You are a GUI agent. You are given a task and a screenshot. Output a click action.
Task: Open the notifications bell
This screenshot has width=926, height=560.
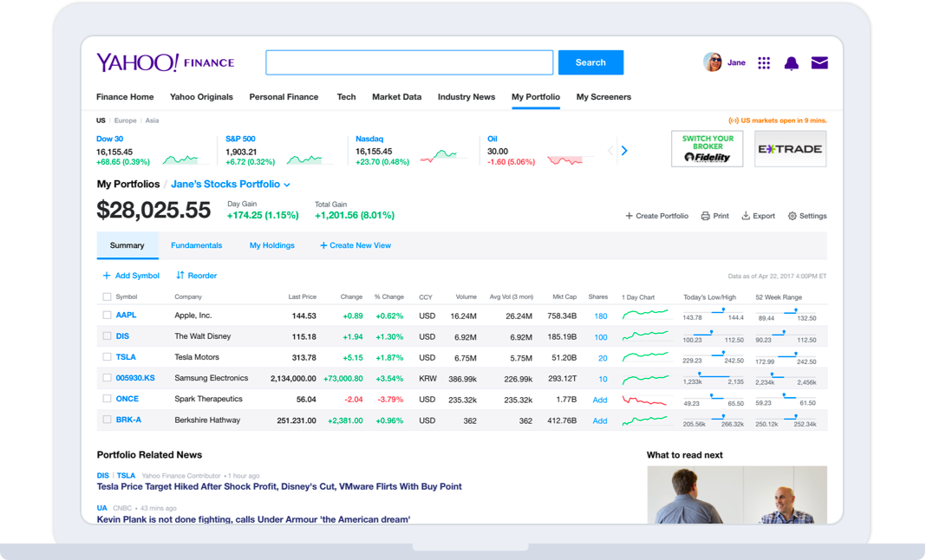coord(791,62)
